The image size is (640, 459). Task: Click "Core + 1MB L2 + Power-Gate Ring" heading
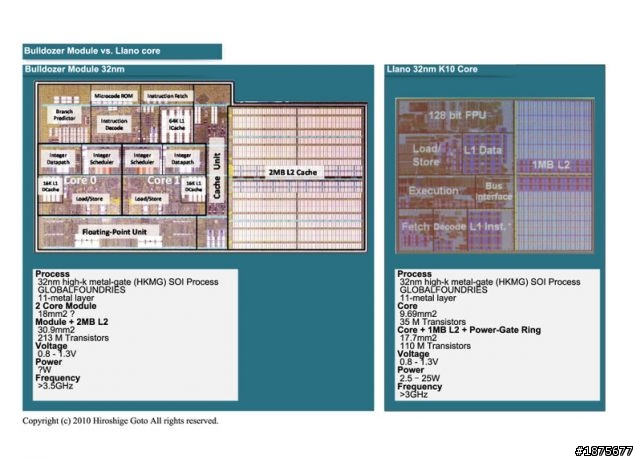pos(469,330)
